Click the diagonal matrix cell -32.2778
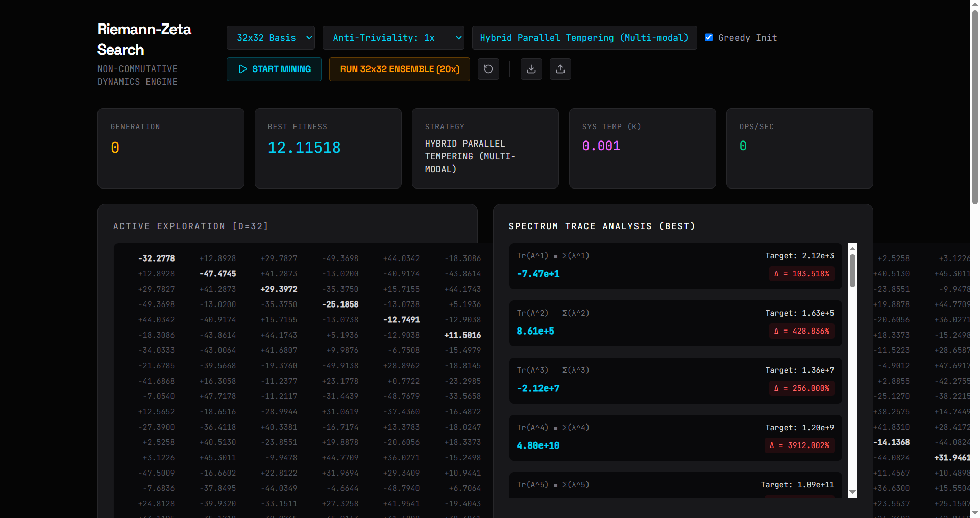Screen dimensions: 980x518 [156, 258]
